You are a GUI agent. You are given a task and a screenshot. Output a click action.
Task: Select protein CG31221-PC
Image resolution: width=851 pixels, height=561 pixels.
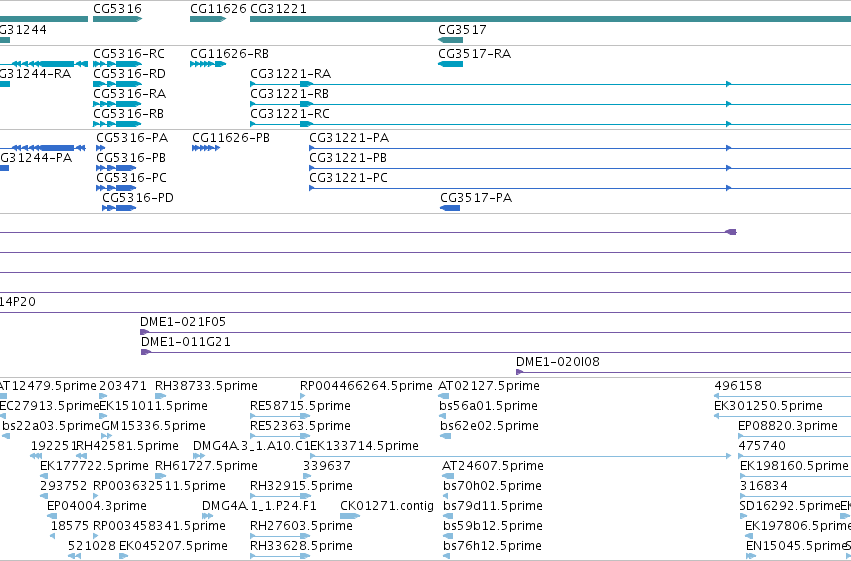[348, 178]
